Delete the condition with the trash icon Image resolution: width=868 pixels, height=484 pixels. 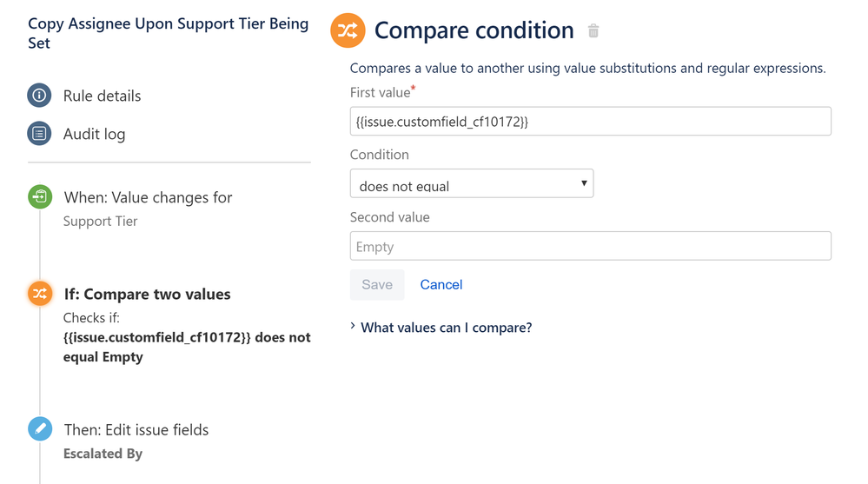click(x=593, y=31)
